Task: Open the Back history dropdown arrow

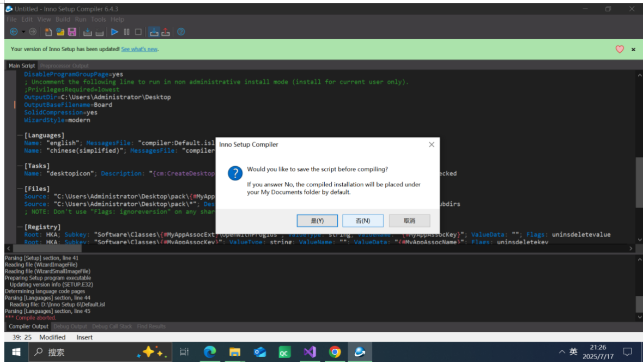Action: tap(23, 32)
